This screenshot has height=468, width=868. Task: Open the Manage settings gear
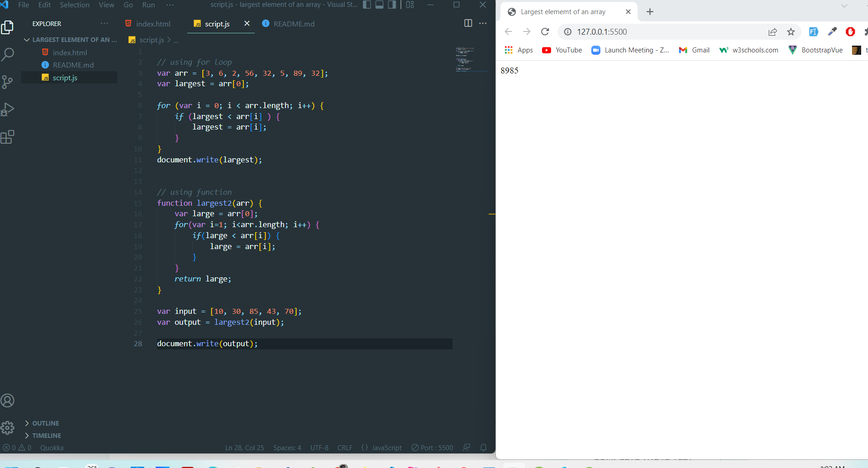7,428
